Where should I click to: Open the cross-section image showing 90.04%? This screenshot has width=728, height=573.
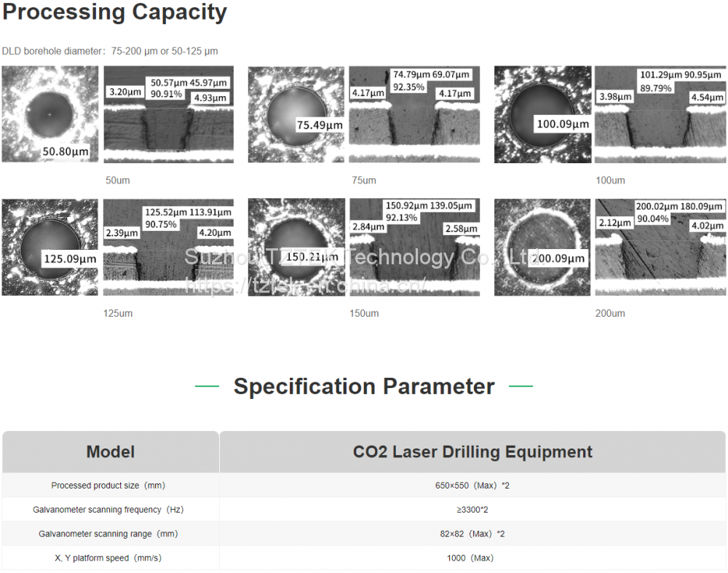(x=660, y=247)
